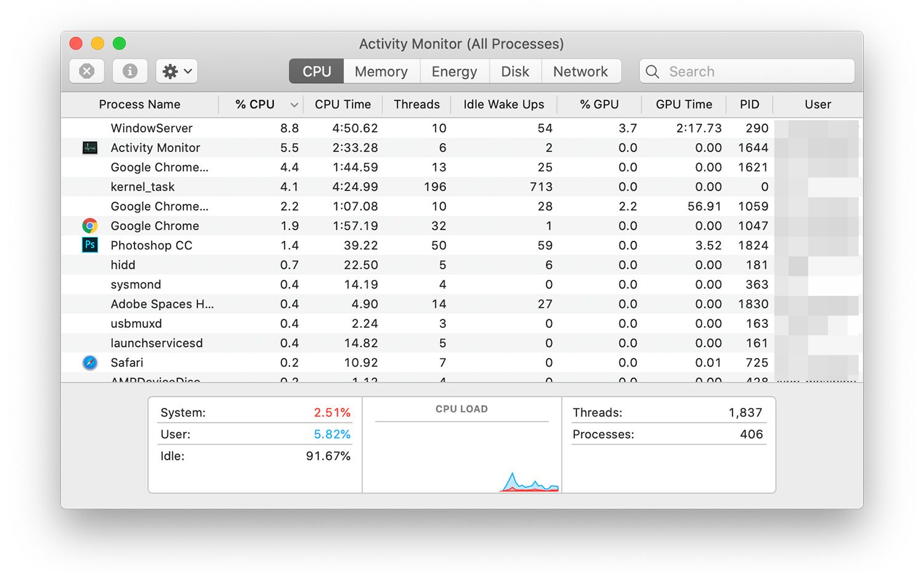Image resolution: width=924 pixels, height=572 pixels.
Task: Click the Google Chrome app icon
Action: tap(90, 226)
